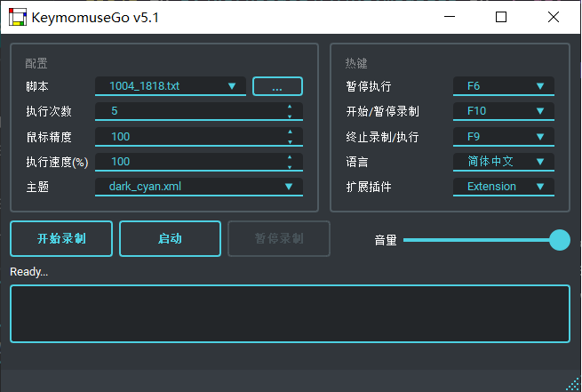Click the 执行次数 label
Viewport: 582px width, 392px height.
(x=49, y=111)
